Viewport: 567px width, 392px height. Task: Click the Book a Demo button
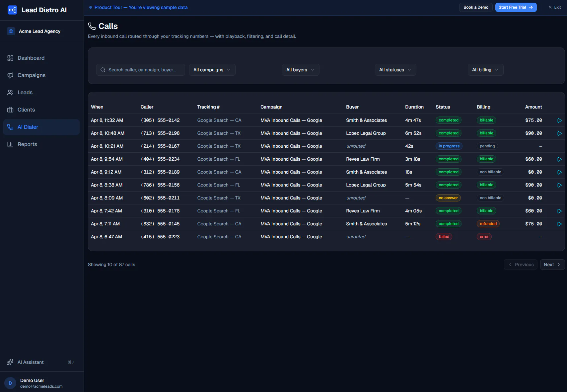click(x=476, y=7)
